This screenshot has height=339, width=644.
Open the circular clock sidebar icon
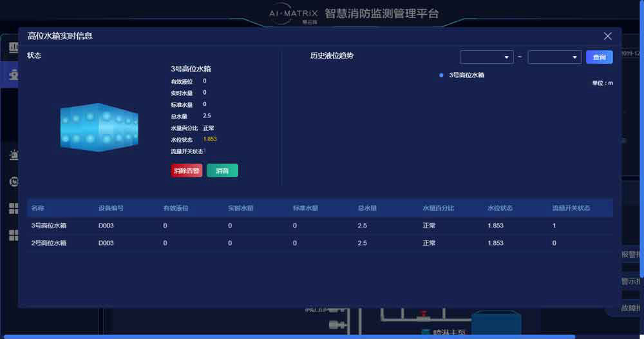click(14, 182)
